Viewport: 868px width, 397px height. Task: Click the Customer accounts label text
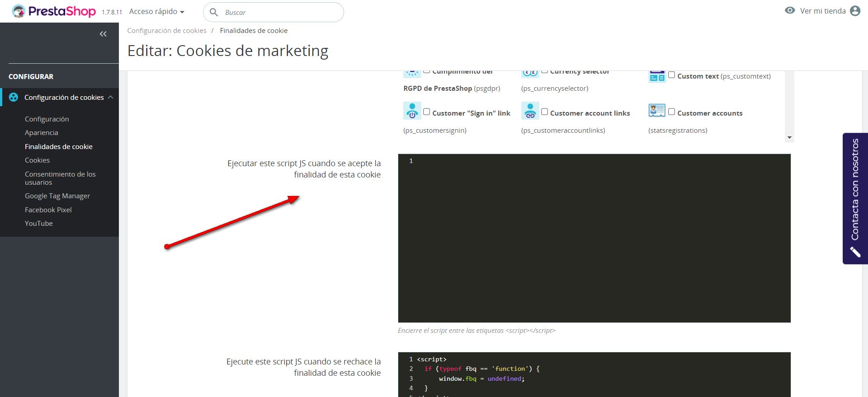tap(710, 113)
